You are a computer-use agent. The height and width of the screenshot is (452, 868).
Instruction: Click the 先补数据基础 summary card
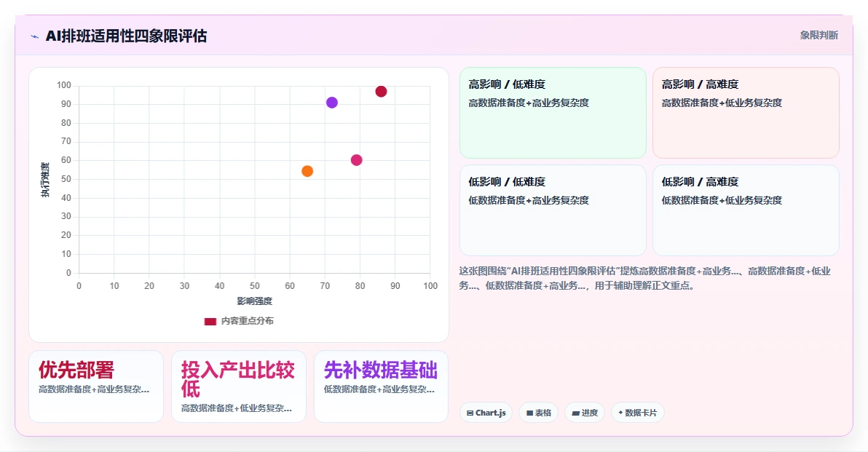pyautogui.click(x=381, y=386)
